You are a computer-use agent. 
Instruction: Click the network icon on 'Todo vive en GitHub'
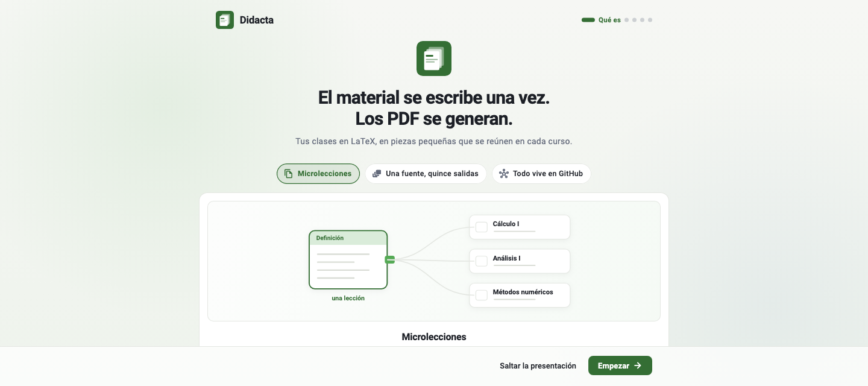click(504, 174)
